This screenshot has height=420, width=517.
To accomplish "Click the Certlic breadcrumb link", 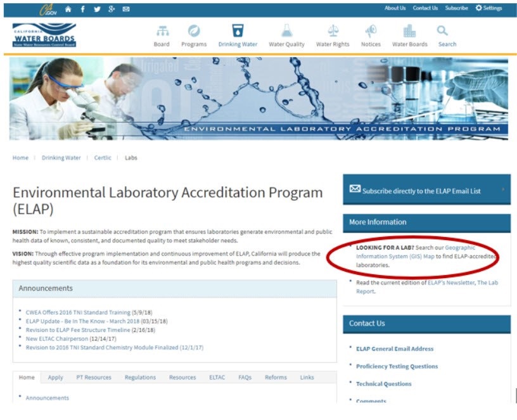I will 103,158.
